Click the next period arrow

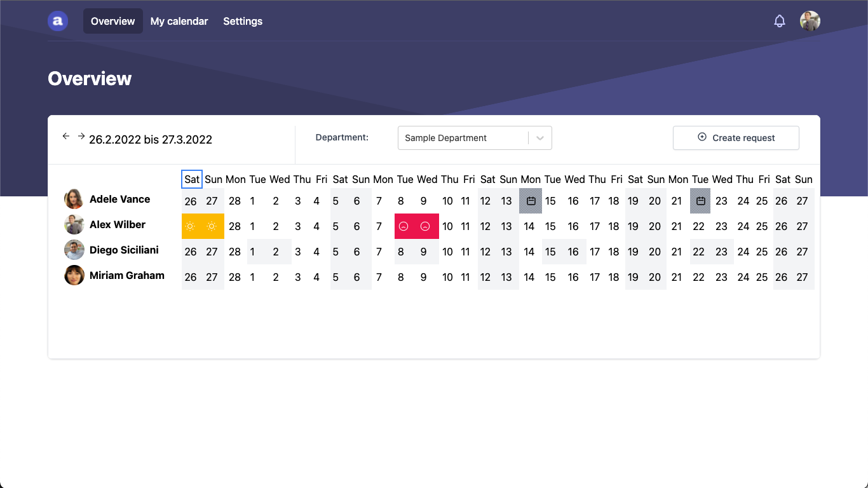(x=81, y=135)
